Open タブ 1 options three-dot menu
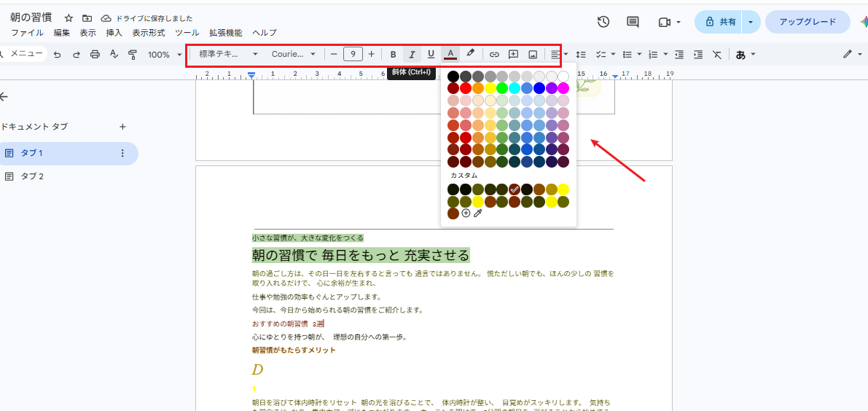Screen dimensions: 868x411 [122, 153]
